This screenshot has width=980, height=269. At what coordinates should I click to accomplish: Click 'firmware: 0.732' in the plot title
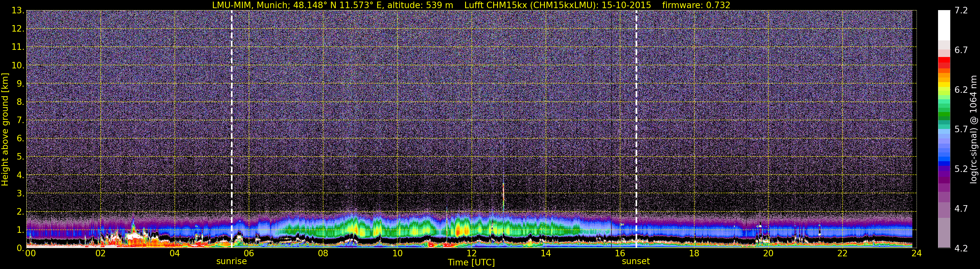tap(696, 5)
